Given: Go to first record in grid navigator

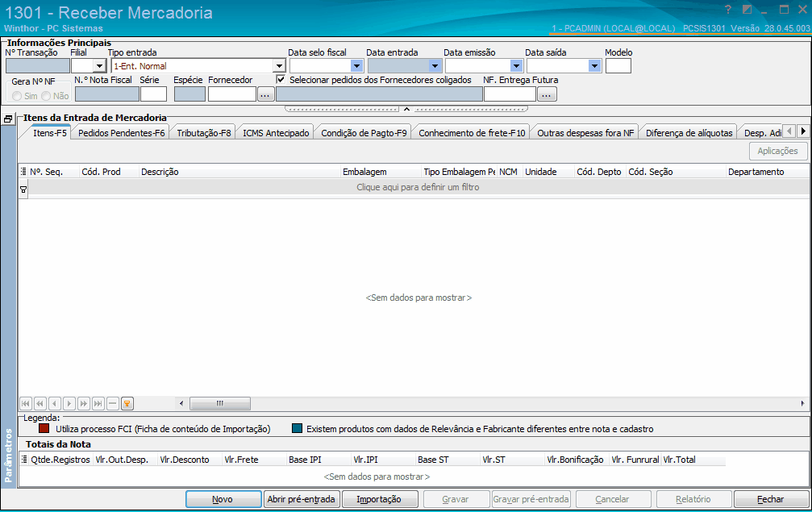Looking at the screenshot, I should pyautogui.click(x=25, y=403).
